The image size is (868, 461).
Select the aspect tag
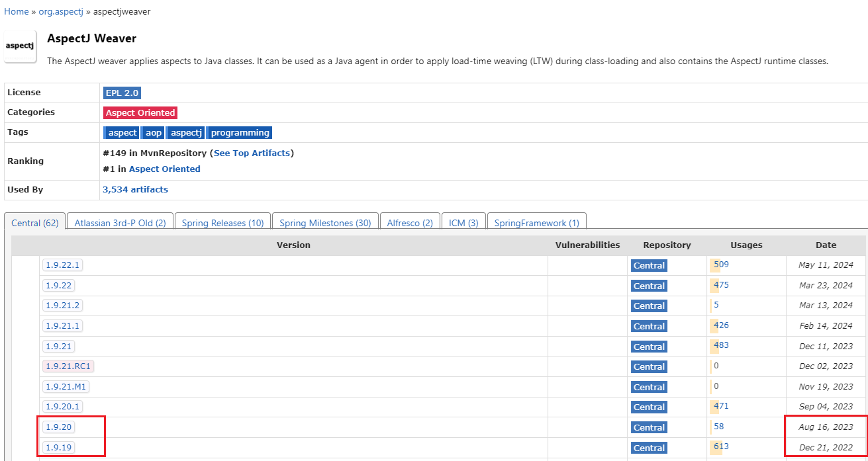(x=122, y=132)
